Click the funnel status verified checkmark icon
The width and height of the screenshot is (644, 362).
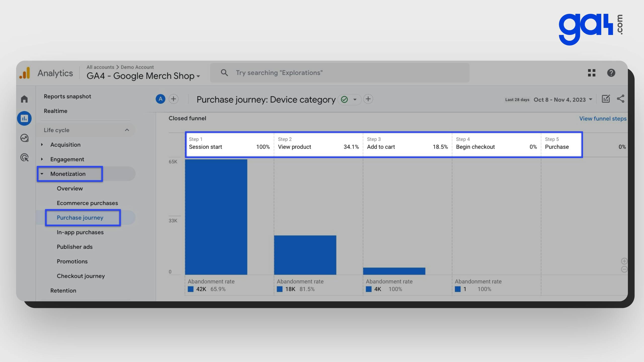[344, 99]
